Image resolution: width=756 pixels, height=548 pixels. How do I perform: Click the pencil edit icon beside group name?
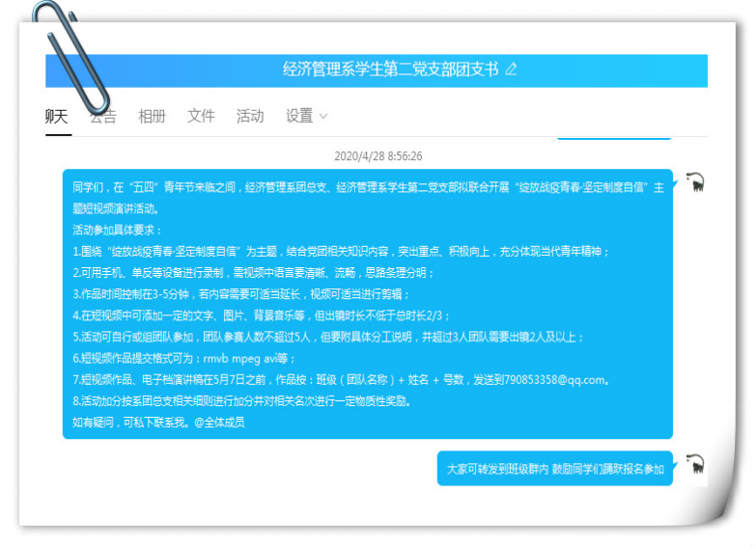pos(512,69)
